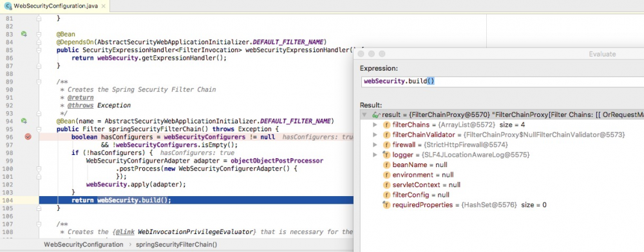Expand the filterChains field node

point(375,125)
